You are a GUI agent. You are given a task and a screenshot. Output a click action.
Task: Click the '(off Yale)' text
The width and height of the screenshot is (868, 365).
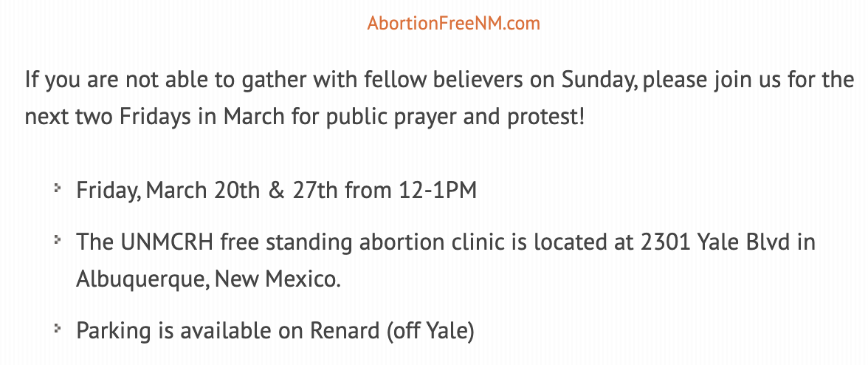coord(430,331)
